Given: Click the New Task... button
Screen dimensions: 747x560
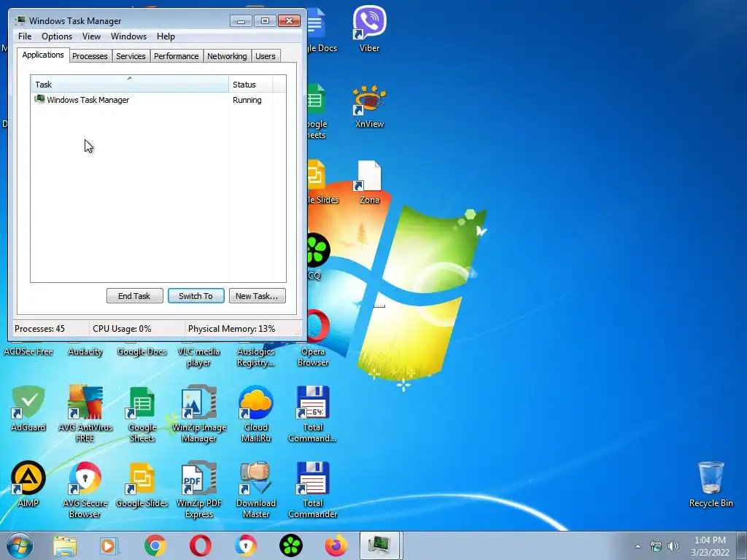Looking at the screenshot, I should [258, 296].
